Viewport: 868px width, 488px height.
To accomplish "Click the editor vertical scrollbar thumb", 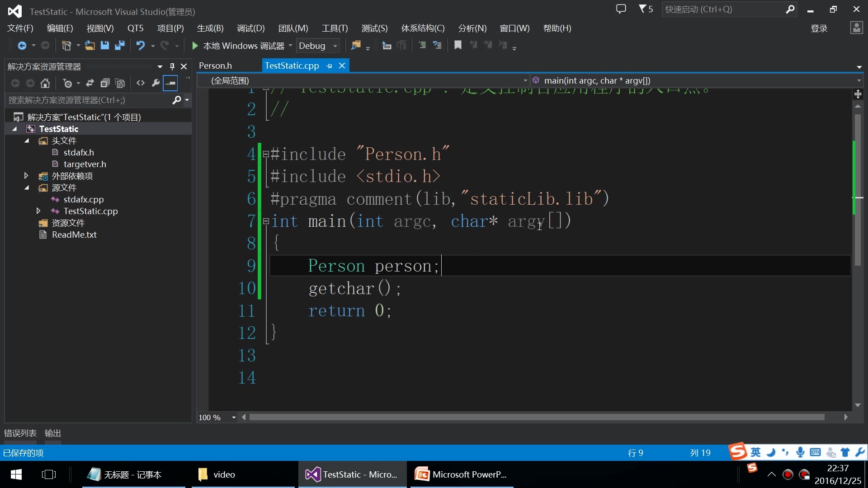I will pos(858,190).
